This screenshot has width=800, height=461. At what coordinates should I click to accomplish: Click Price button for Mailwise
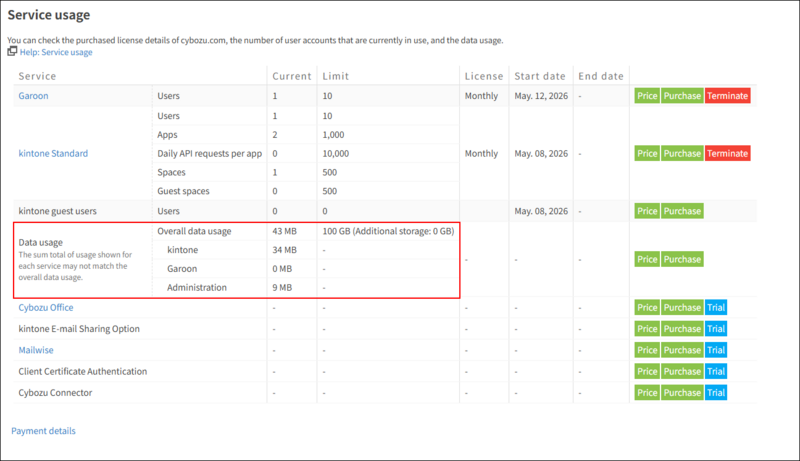pos(647,350)
